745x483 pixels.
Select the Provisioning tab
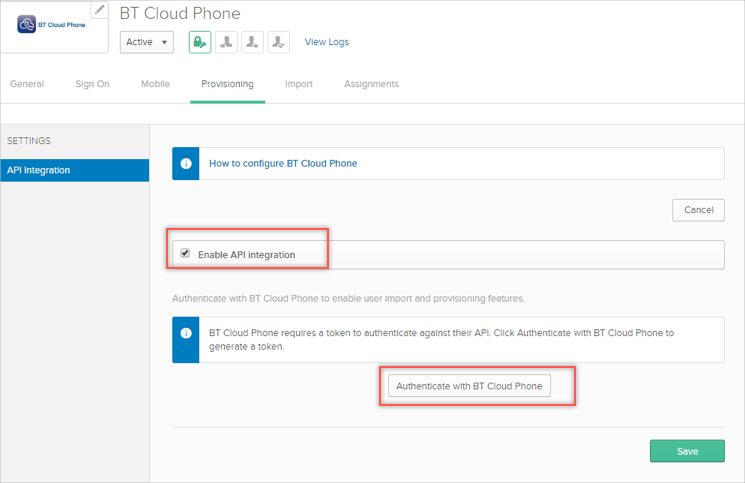pos(227,84)
